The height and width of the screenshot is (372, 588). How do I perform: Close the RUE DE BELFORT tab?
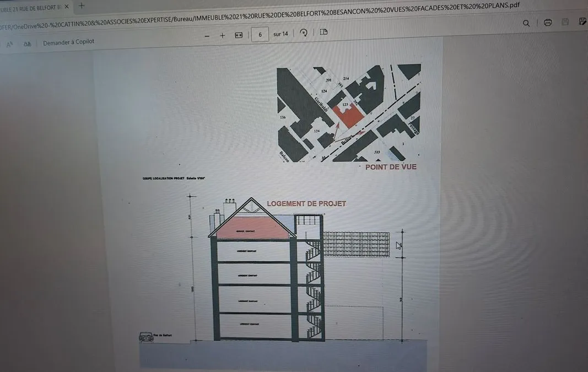[x=66, y=7]
